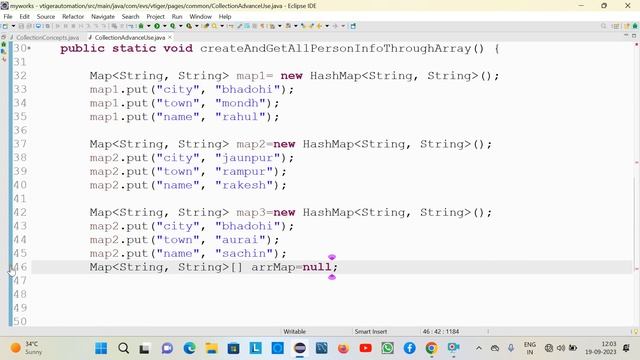Open the New file dropdown arrow
Viewport: 640px width, 360px height.
coord(13,26)
